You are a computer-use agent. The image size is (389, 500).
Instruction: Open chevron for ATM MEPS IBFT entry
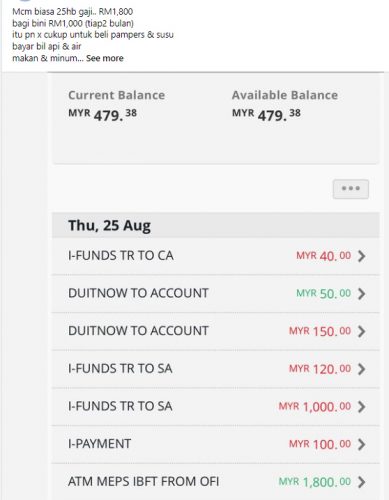362,482
